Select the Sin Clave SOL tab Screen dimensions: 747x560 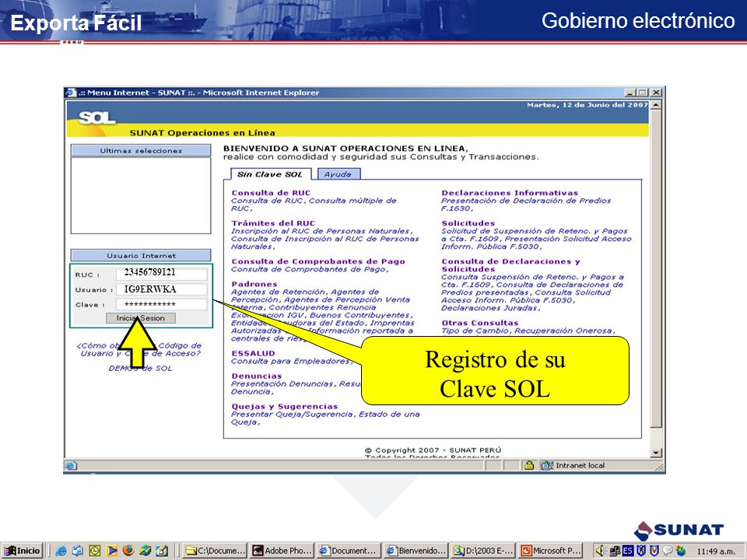[270, 174]
